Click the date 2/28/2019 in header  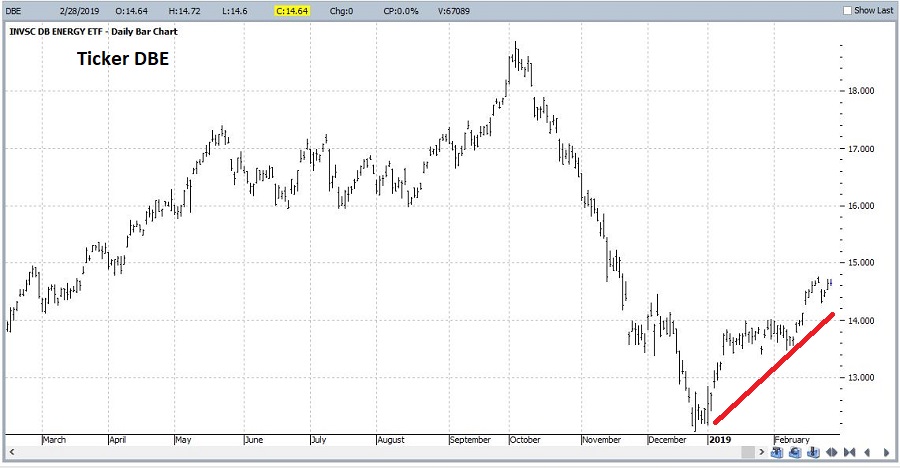point(79,11)
